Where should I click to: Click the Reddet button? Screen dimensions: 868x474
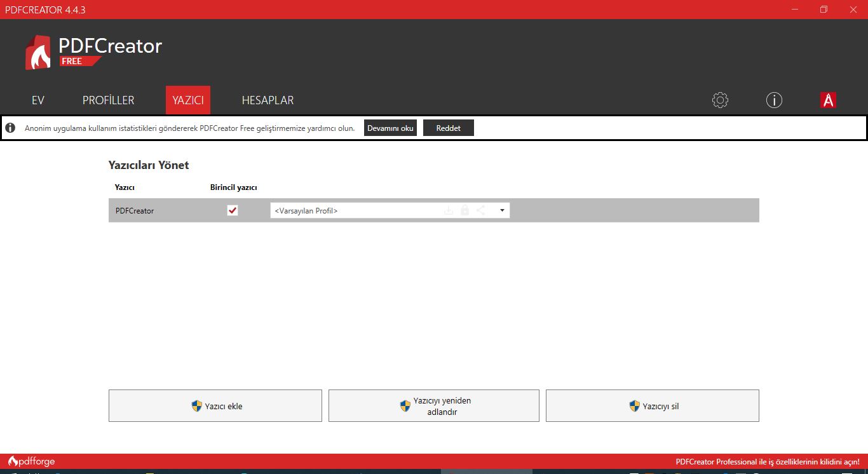pyautogui.click(x=449, y=128)
